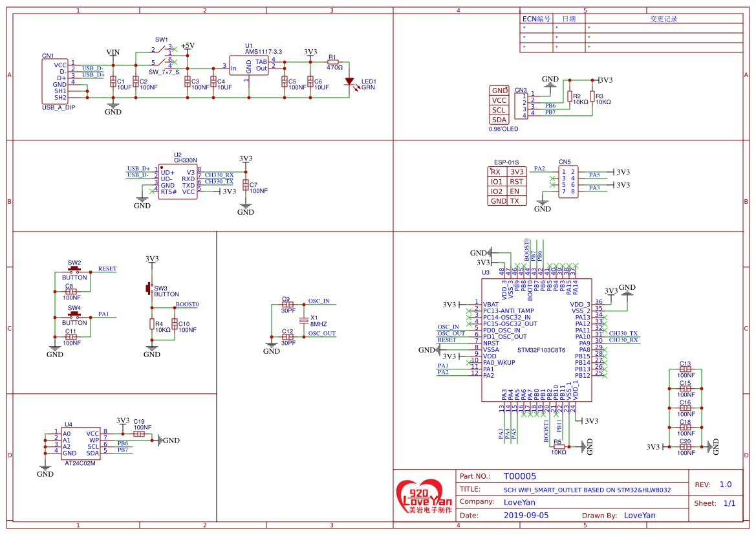Select the SW3 button symbol
This screenshot has height=535, width=756.
(149, 289)
